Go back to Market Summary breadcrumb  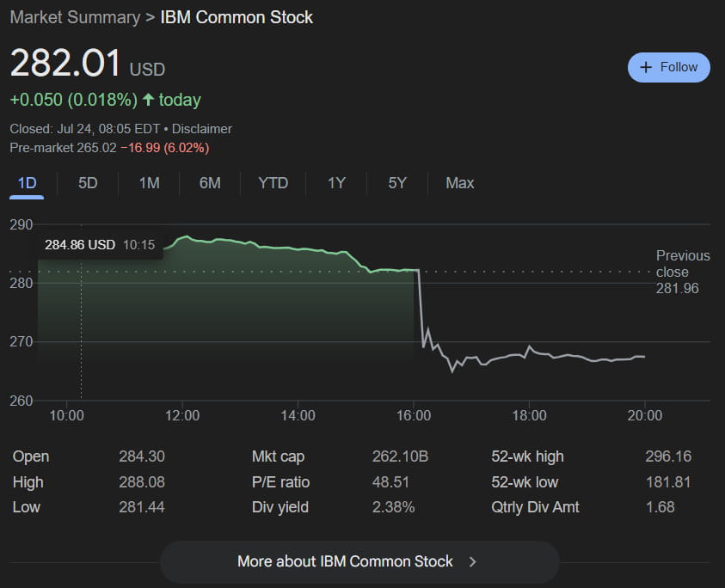[75, 17]
